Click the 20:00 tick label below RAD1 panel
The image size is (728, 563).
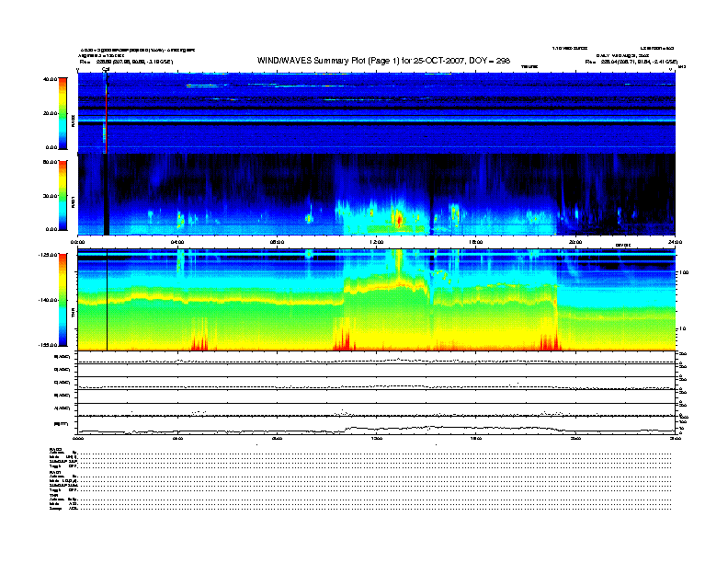coord(575,242)
